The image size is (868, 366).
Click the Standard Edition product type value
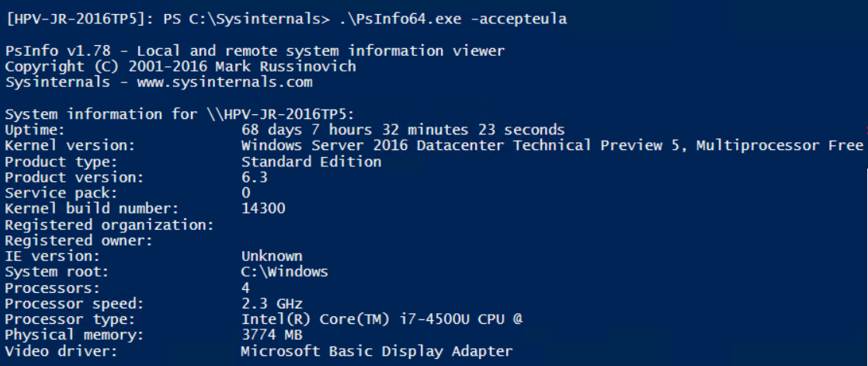(311, 162)
